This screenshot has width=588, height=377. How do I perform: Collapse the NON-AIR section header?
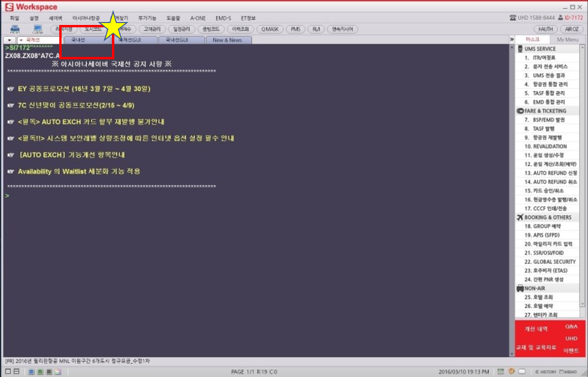pos(548,288)
